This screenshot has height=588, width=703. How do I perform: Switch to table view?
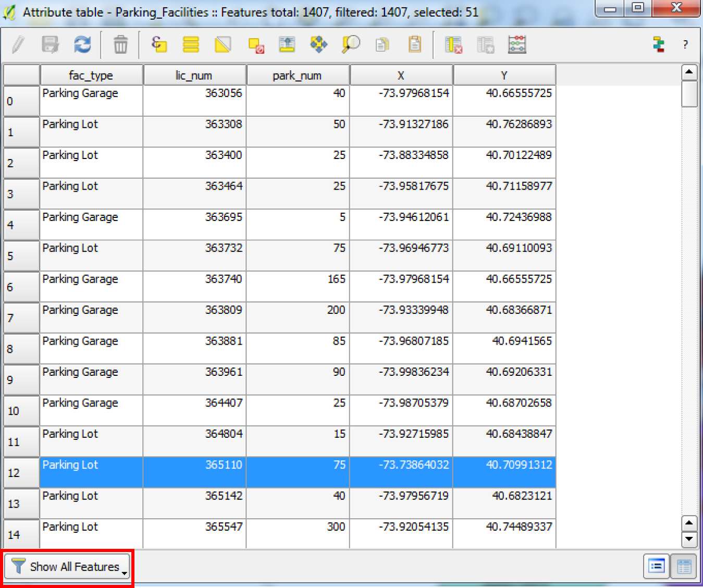coord(684,566)
